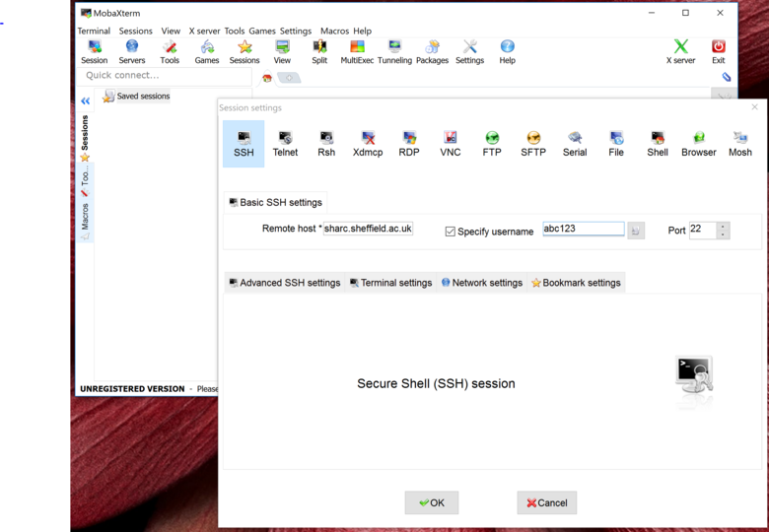The width and height of the screenshot is (769, 532).
Task: Open the Macros vertical sidebar tab
Action: pyautogui.click(x=85, y=221)
